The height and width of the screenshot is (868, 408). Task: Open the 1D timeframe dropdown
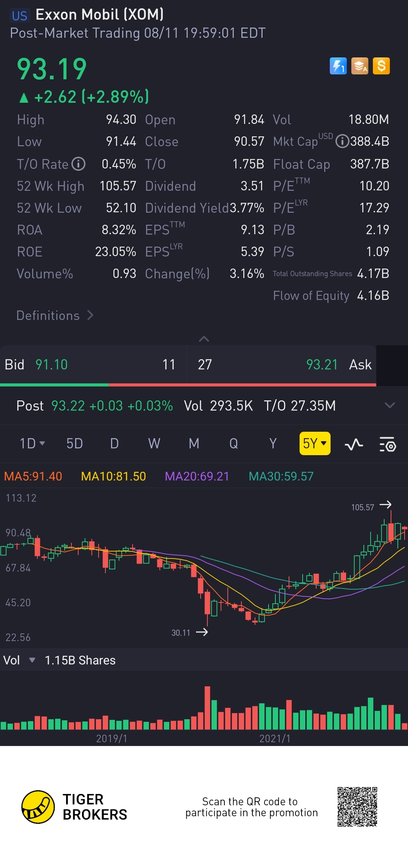click(32, 443)
